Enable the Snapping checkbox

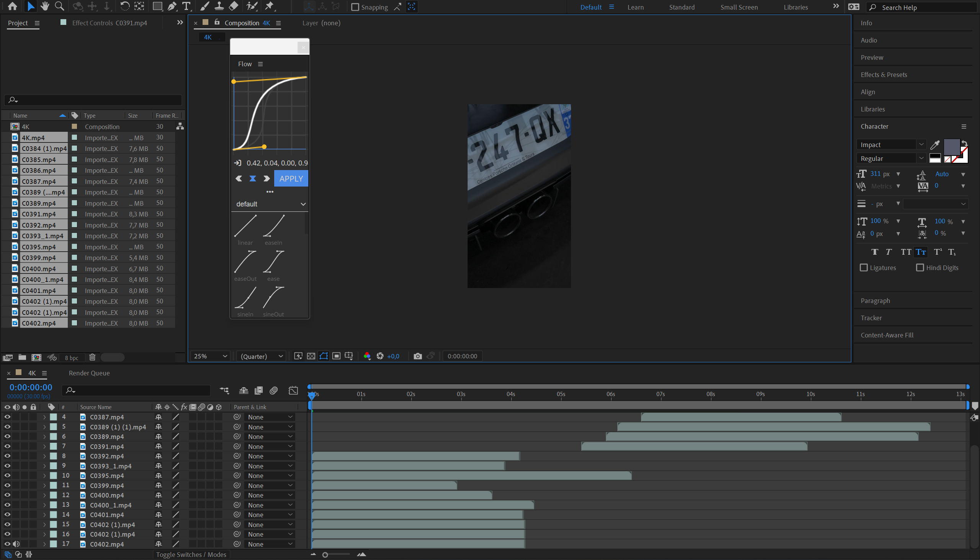point(355,7)
